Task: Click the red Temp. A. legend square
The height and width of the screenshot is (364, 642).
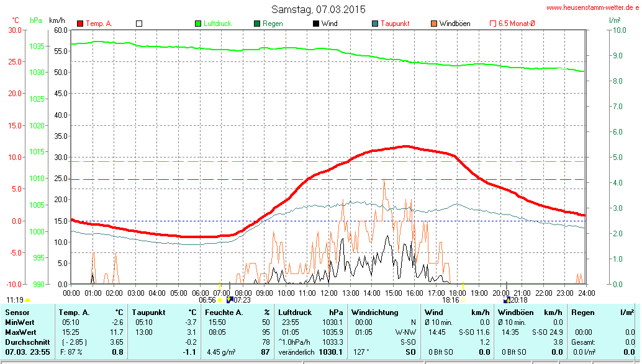Action: pyautogui.click(x=80, y=24)
